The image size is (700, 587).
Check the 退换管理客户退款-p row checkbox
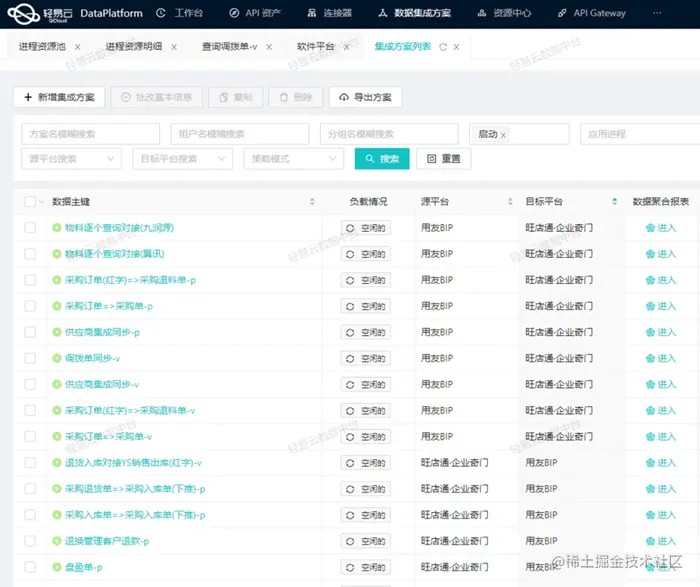click(x=30, y=541)
